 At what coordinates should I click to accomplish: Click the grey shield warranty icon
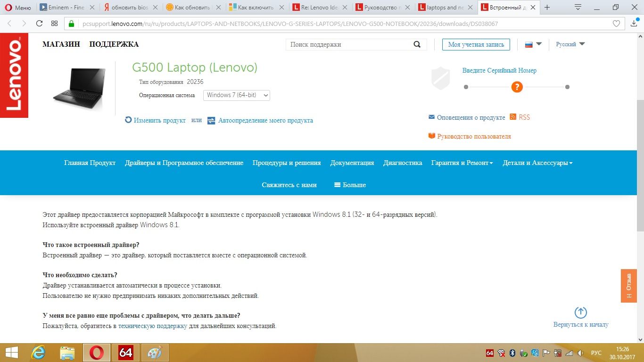pyautogui.click(x=441, y=78)
